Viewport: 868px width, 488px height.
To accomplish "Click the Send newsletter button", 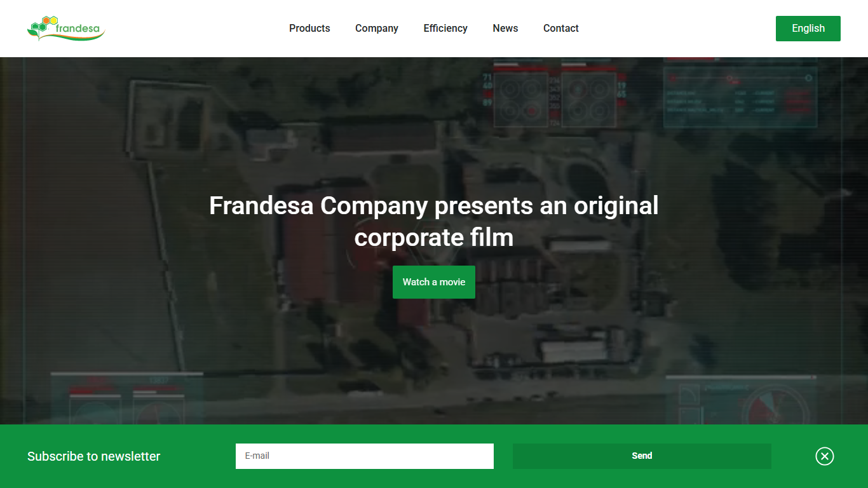I will tap(642, 456).
